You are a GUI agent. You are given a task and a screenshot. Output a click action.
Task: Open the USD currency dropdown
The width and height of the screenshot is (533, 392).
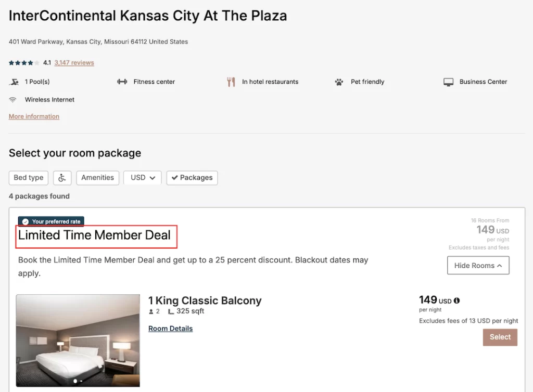pos(143,178)
